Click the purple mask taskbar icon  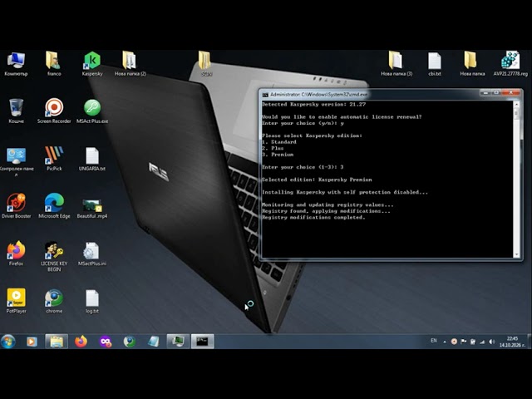click(x=106, y=342)
